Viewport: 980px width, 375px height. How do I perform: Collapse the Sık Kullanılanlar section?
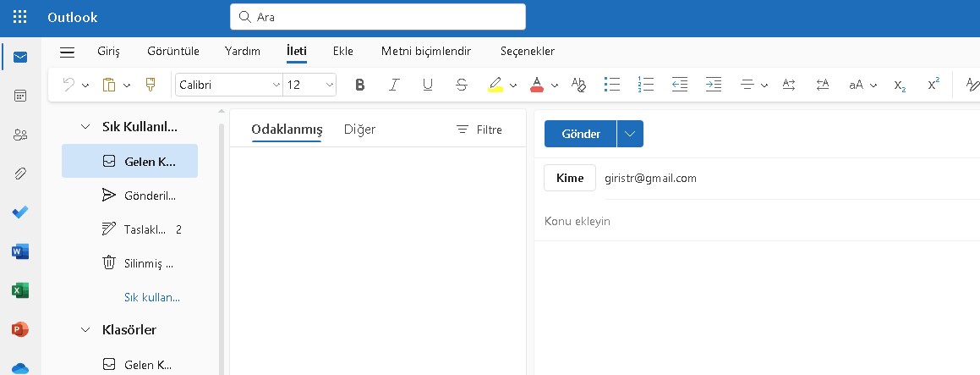(85, 127)
